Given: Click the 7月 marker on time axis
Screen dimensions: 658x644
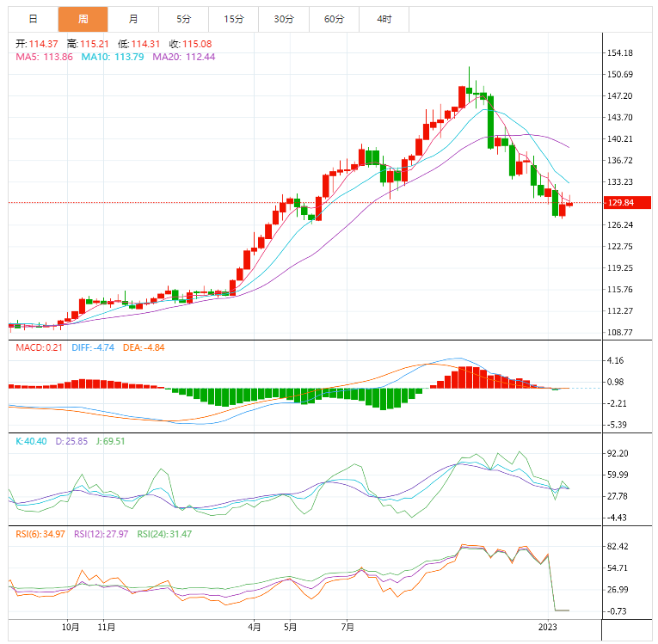Looking at the screenshot, I should [x=348, y=627].
